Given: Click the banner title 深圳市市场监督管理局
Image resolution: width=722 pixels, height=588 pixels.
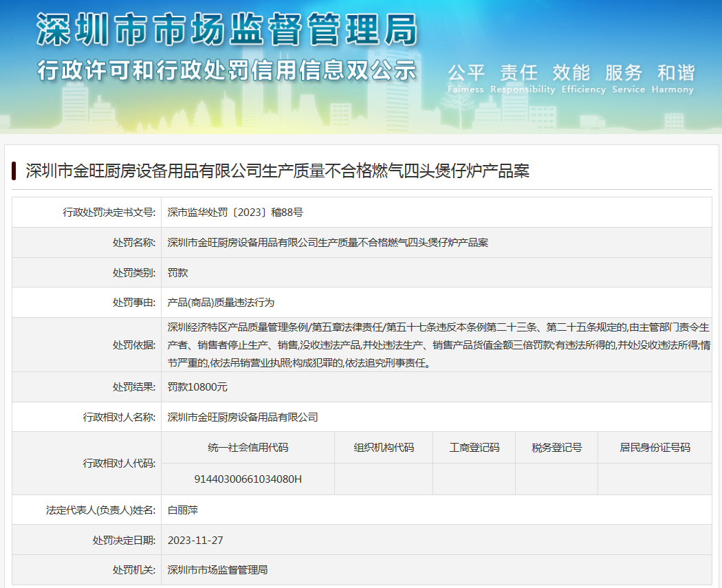Looking at the screenshot, I should coord(226,30).
